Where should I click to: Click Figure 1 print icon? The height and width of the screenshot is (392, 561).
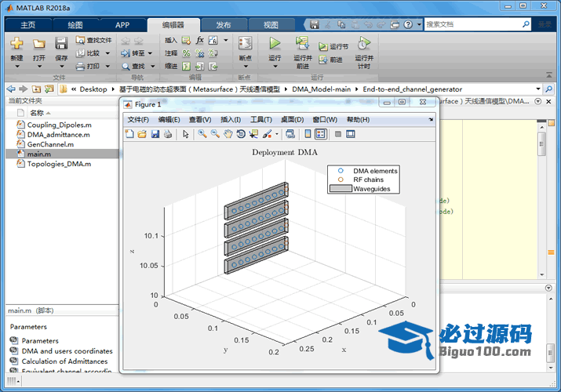pyautogui.click(x=168, y=134)
